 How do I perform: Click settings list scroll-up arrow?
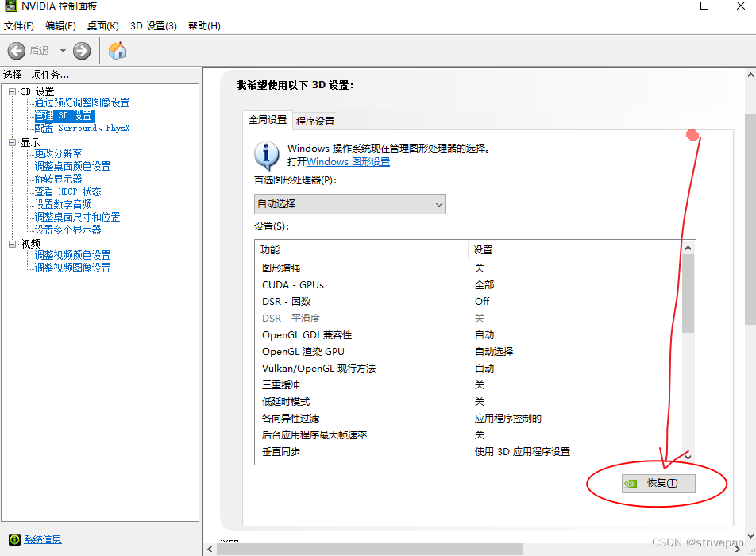(x=688, y=248)
